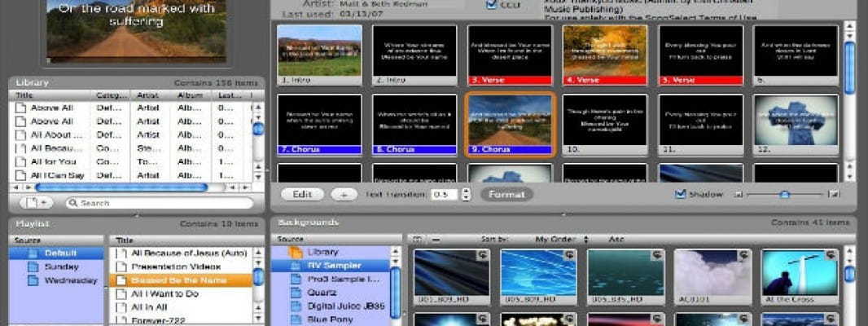Click the Text Transition value field

click(x=445, y=195)
